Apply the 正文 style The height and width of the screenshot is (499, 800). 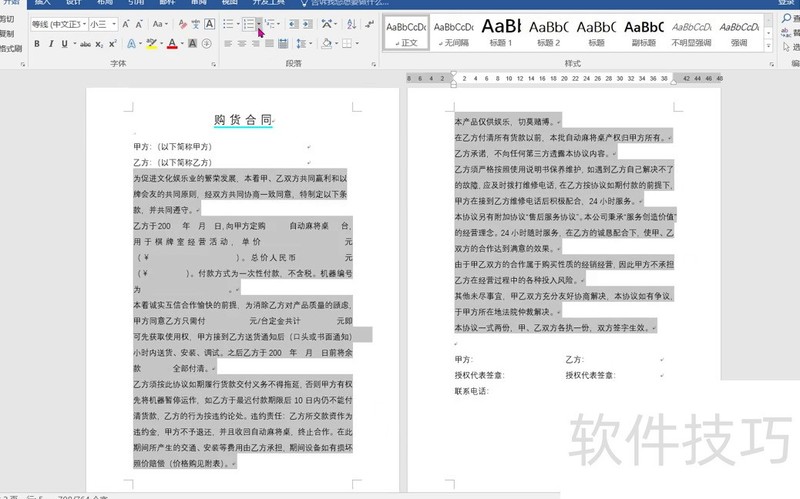tap(406, 33)
